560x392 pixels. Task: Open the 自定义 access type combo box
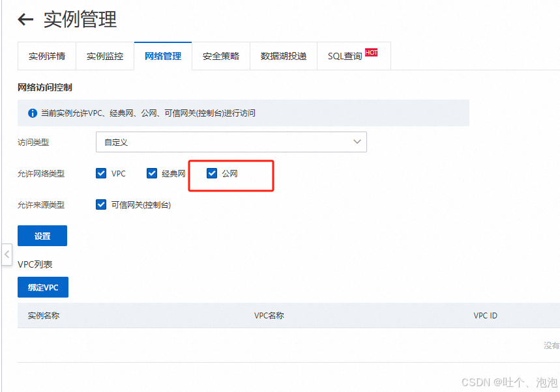pyautogui.click(x=231, y=141)
